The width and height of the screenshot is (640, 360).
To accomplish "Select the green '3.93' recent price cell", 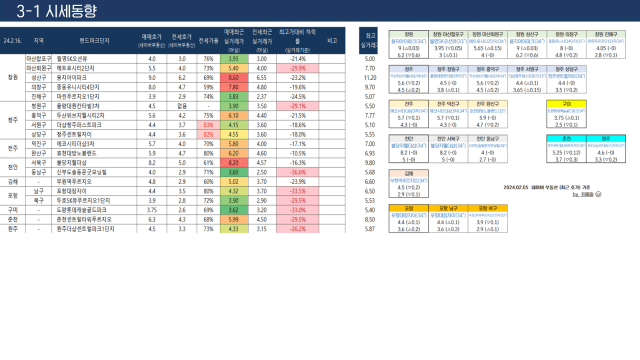I will coord(234,59).
